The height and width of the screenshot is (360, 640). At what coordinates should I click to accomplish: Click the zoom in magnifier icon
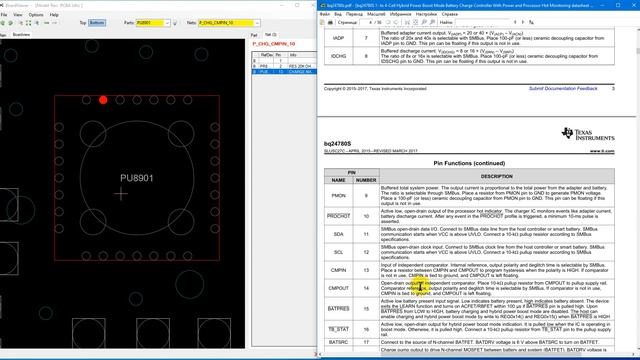(x=432, y=22)
